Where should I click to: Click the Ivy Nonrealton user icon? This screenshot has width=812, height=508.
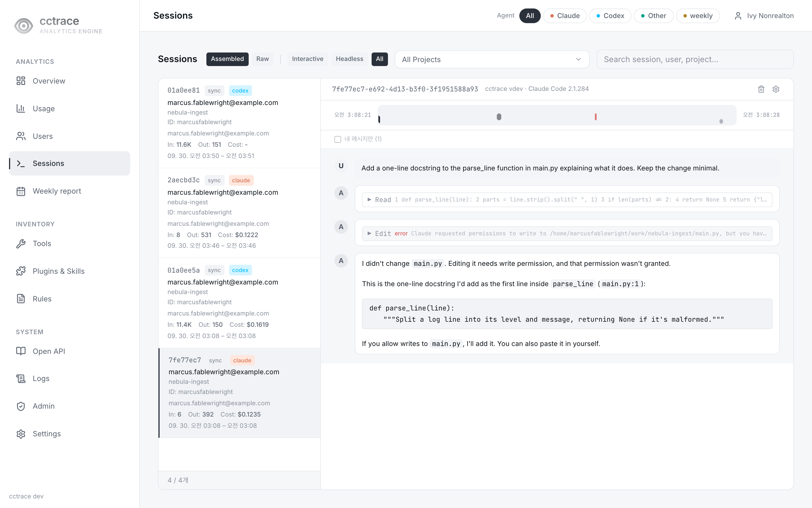(738, 16)
